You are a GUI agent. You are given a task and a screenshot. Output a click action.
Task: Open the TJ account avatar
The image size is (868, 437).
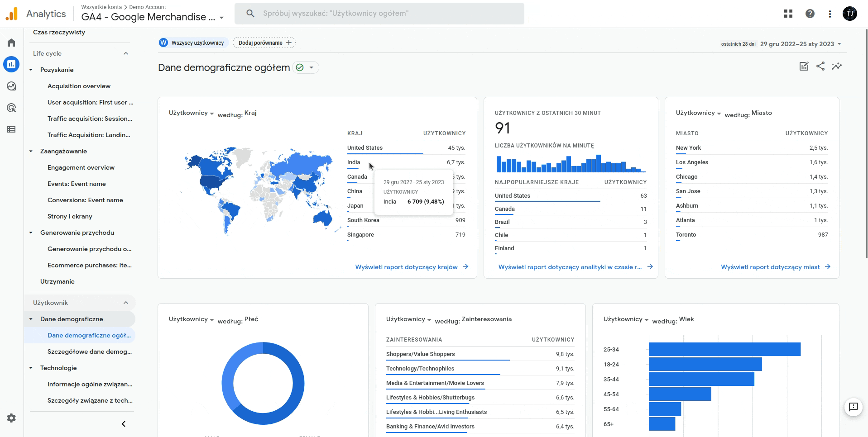(850, 14)
